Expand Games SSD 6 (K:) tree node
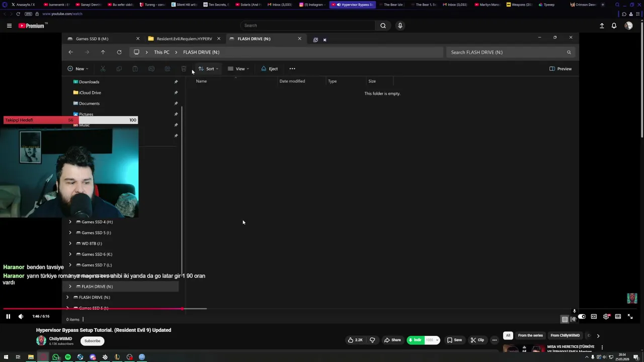The height and width of the screenshot is (362, 644). (70, 254)
